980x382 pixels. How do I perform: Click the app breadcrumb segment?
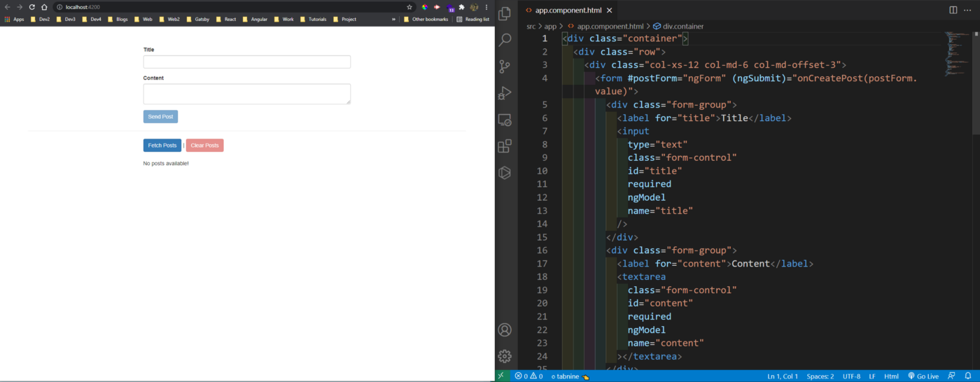(550, 26)
